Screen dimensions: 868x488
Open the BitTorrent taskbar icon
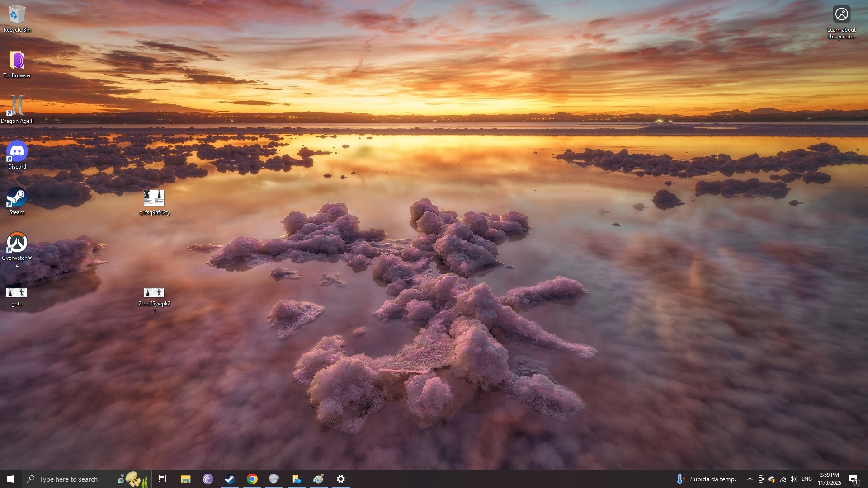click(x=208, y=479)
